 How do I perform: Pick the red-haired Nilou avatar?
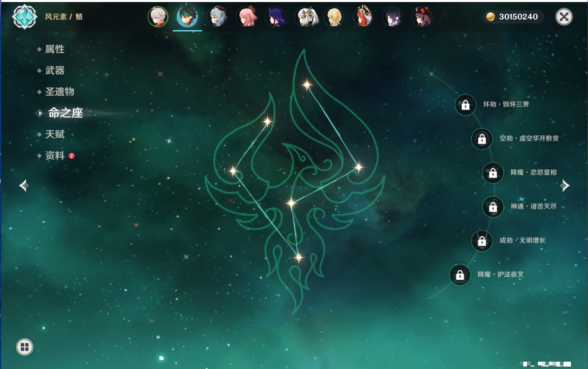tap(364, 17)
